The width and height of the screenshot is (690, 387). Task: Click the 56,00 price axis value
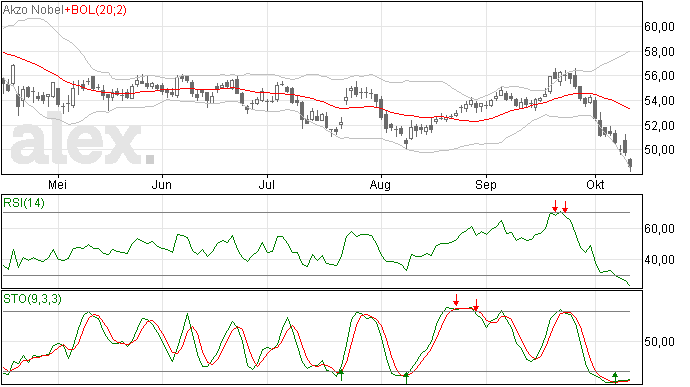click(659, 76)
